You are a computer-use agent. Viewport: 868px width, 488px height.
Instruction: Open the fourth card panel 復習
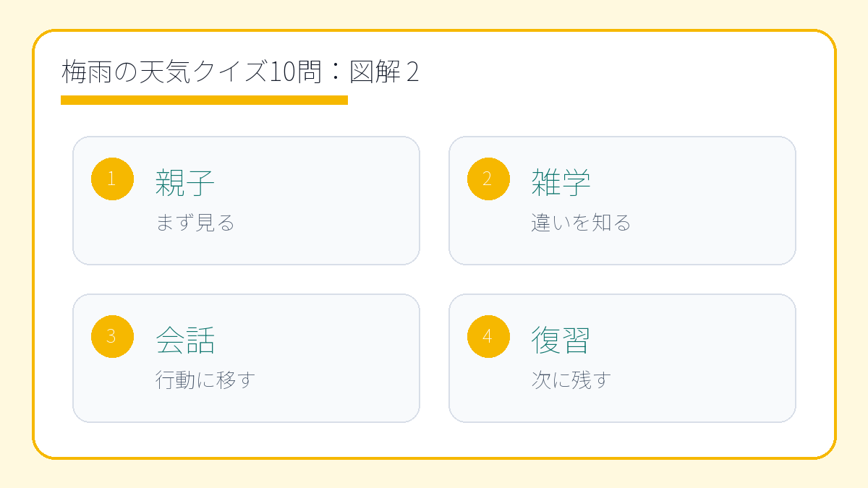tap(622, 359)
